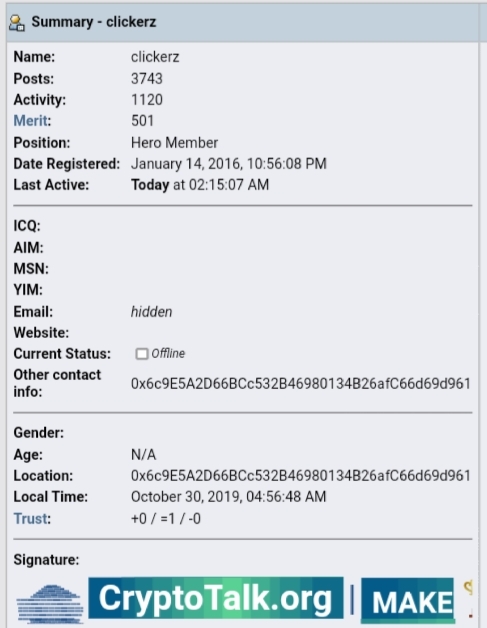Click the Location wallet address text
The height and width of the screenshot is (628, 487).
300,475
